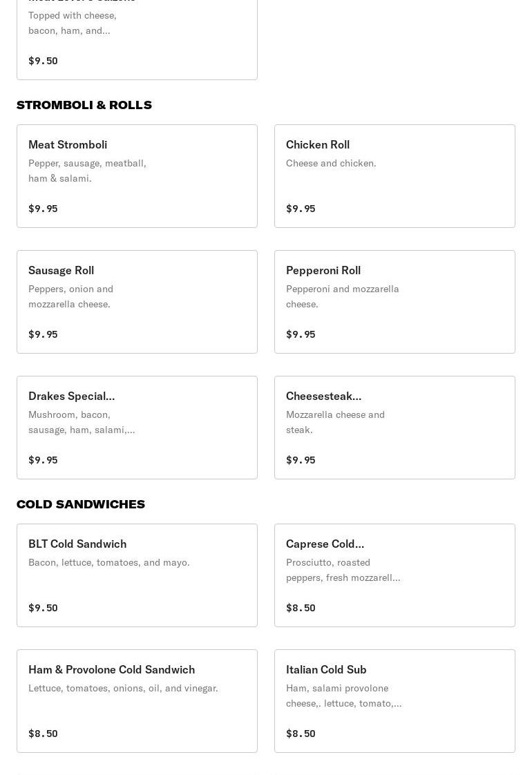
Task: Click the Stromboli & Rolls section heading
Action: point(84,105)
